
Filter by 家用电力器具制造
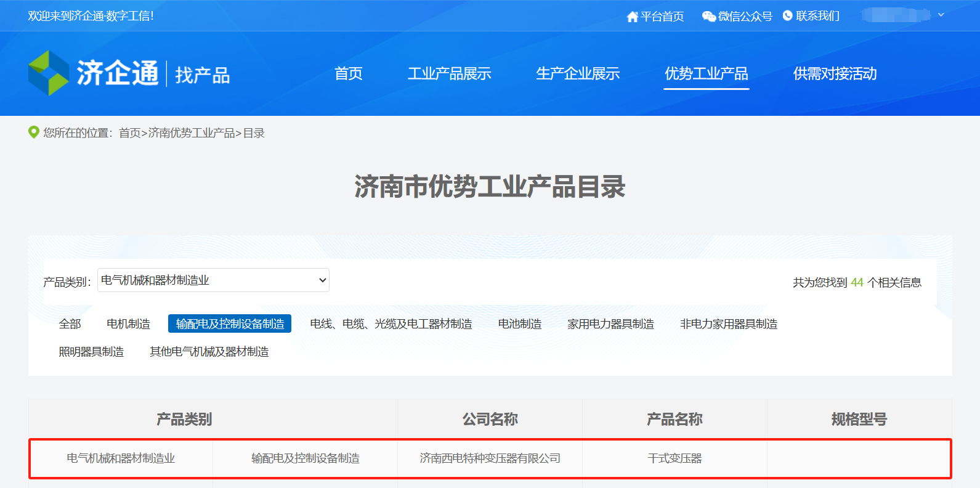tap(610, 324)
